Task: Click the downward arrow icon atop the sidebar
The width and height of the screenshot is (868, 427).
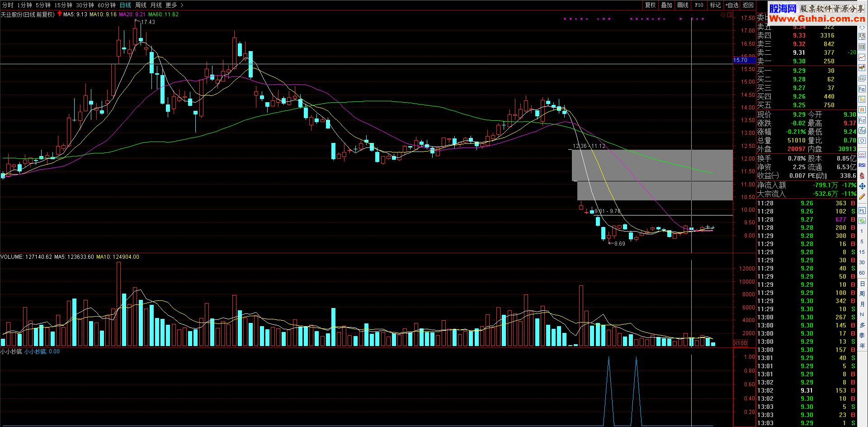Action: pyautogui.click(x=862, y=27)
